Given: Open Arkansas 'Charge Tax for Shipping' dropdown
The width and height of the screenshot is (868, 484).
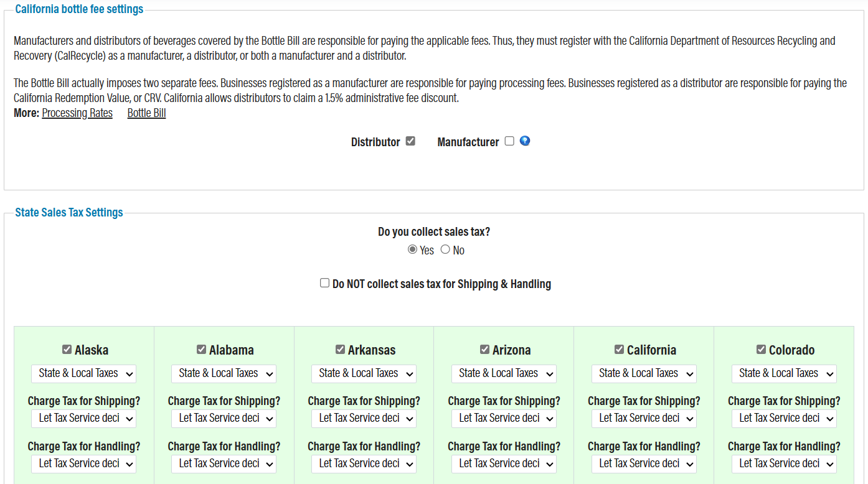Looking at the screenshot, I should pos(364,418).
